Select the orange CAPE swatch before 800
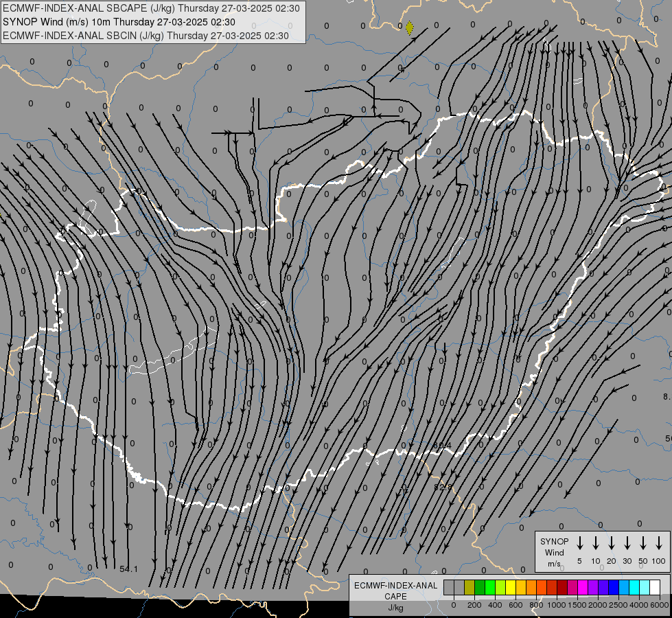This screenshot has height=618, width=672. pos(531,588)
